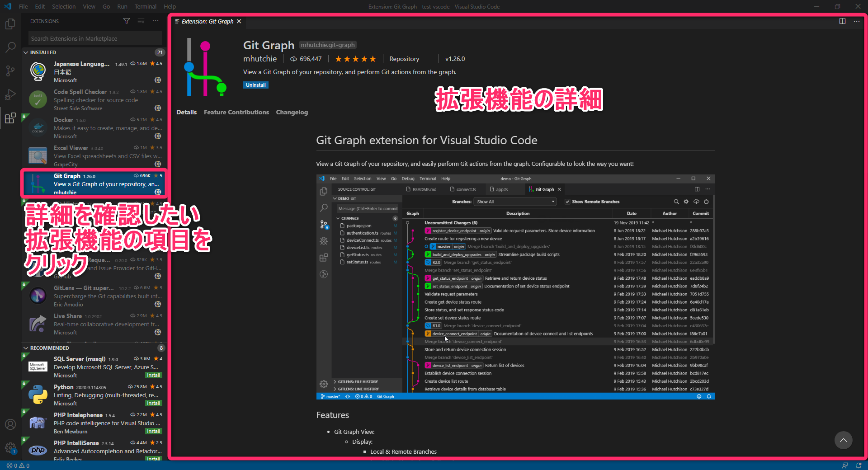Image resolution: width=868 pixels, height=470 pixels.
Task: Open errors and warnings status indicator
Action: [x=18, y=465]
